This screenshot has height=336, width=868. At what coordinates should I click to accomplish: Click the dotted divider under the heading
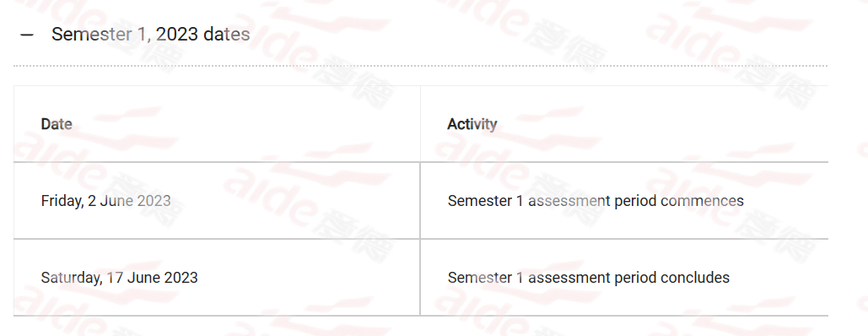[421, 65]
